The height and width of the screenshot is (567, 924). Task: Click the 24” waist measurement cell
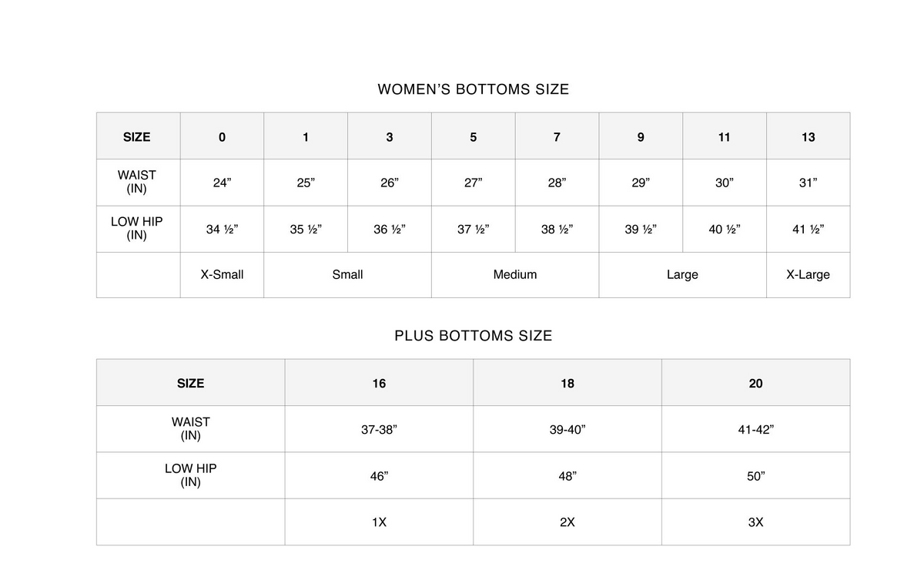(222, 183)
